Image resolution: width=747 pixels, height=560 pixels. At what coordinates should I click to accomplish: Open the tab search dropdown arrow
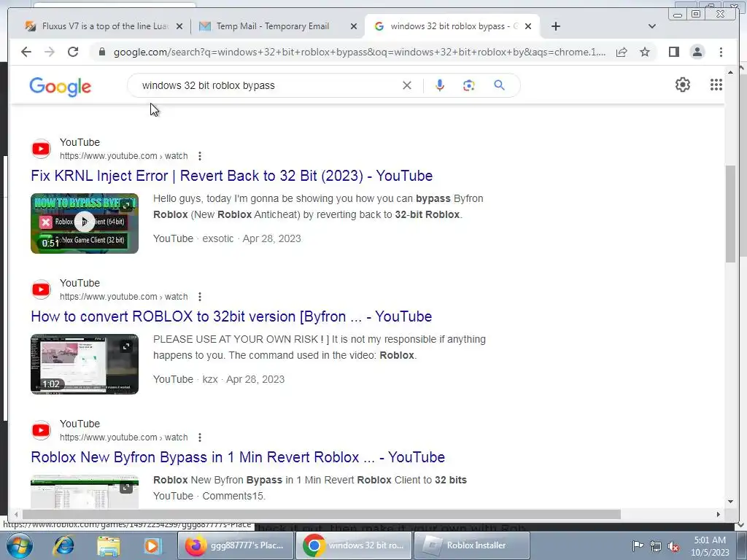tap(651, 26)
